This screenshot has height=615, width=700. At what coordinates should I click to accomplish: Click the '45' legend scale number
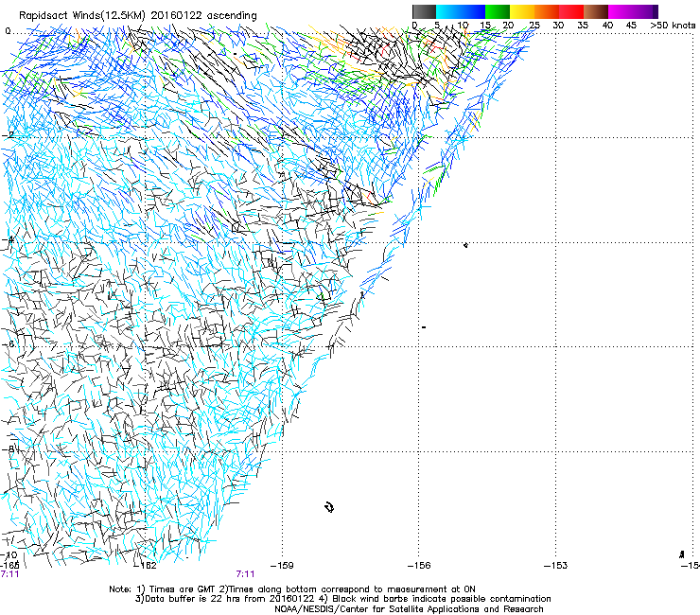pos(631,26)
